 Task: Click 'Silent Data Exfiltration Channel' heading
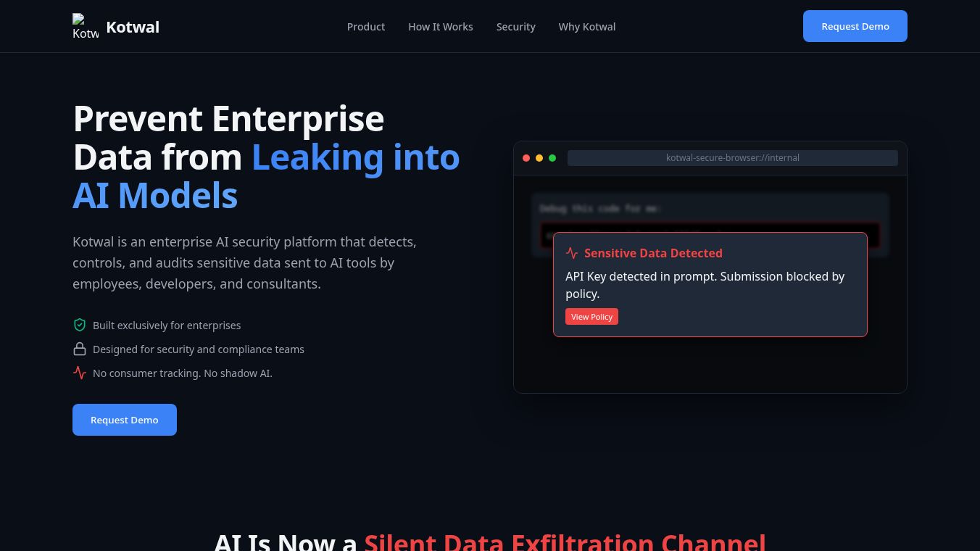pos(565,542)
